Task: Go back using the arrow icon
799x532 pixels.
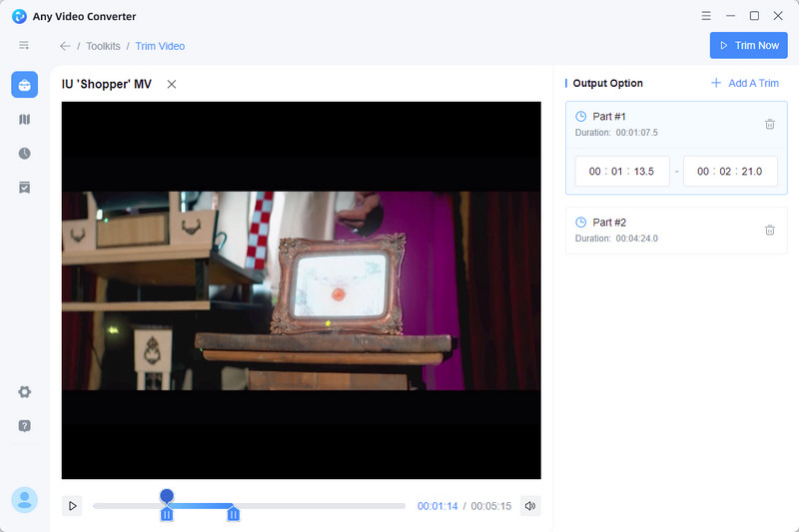Action: point(65,46)
